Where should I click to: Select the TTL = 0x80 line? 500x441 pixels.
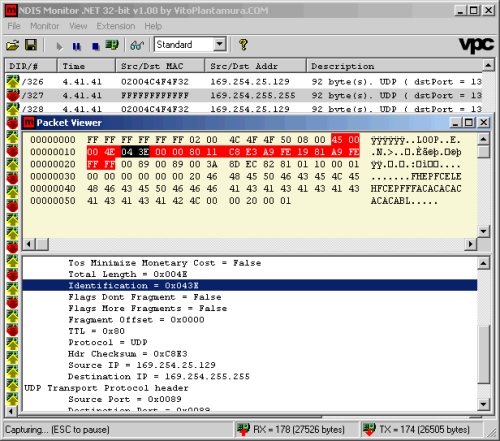tap(96, 331)
